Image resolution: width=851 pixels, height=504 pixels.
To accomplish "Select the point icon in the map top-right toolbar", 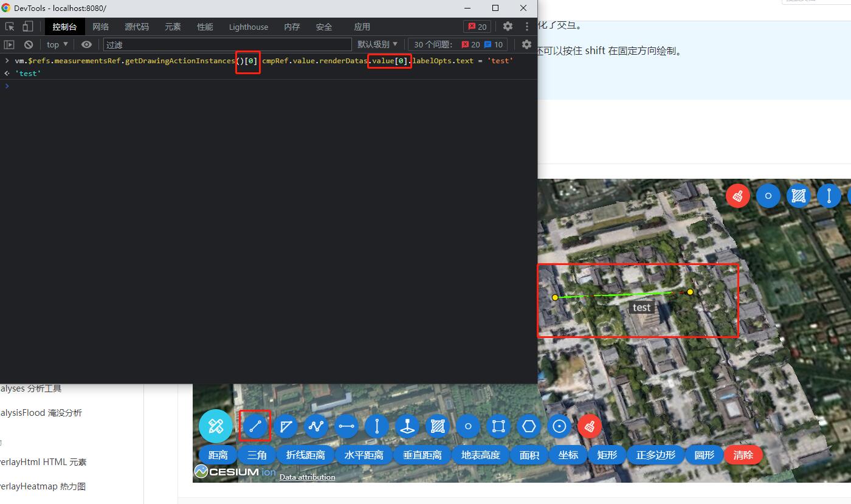I will pyautogui.click(x=768, y=196).
